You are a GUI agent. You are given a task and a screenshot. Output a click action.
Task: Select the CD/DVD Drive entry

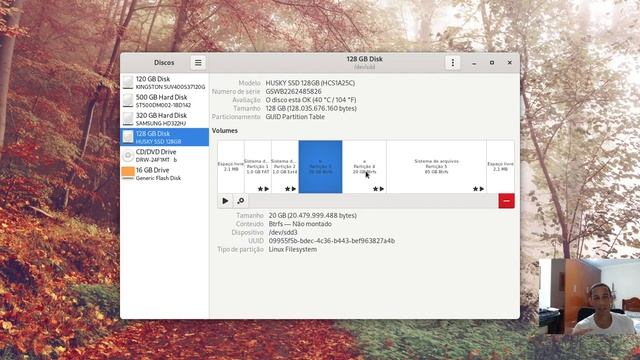pyautogui.click(x=164, y=155)
